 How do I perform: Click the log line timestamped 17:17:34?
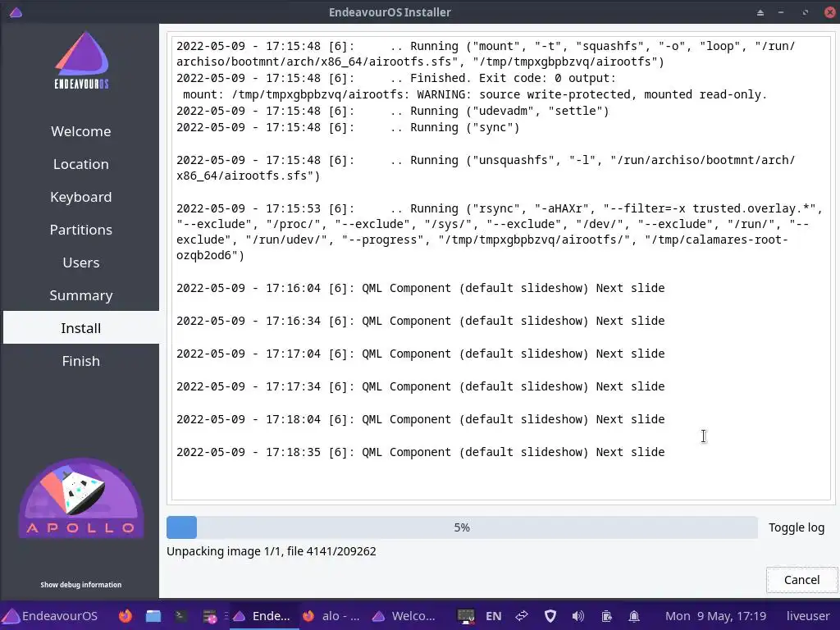click(421, 386)
